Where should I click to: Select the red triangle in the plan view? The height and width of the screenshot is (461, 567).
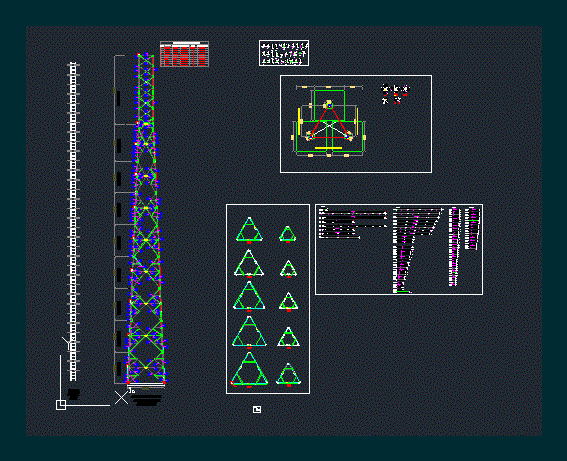pyautogui.click(x=329, y=121)
